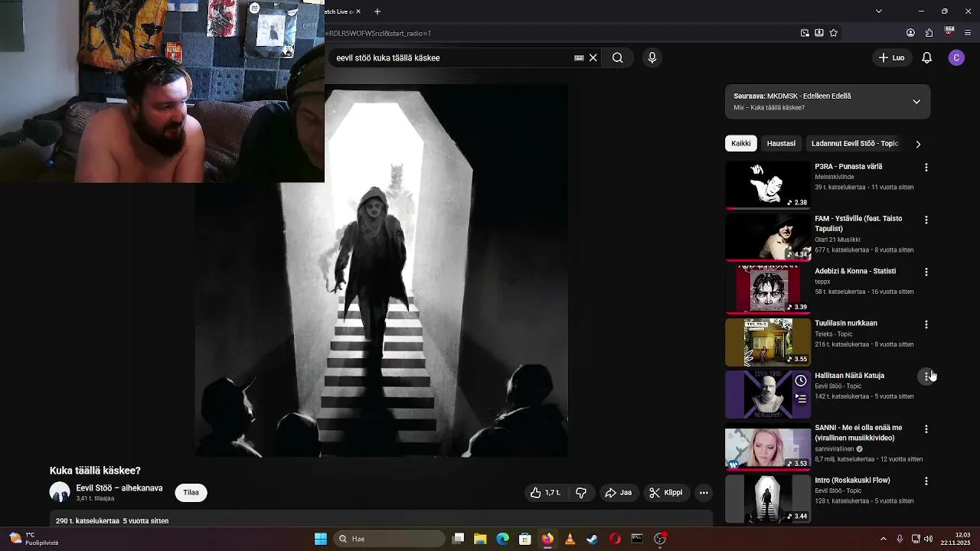Viewport: 980px width, 551px height.
Task: Click Tilaa subscribe button
Action: [191, 492]
